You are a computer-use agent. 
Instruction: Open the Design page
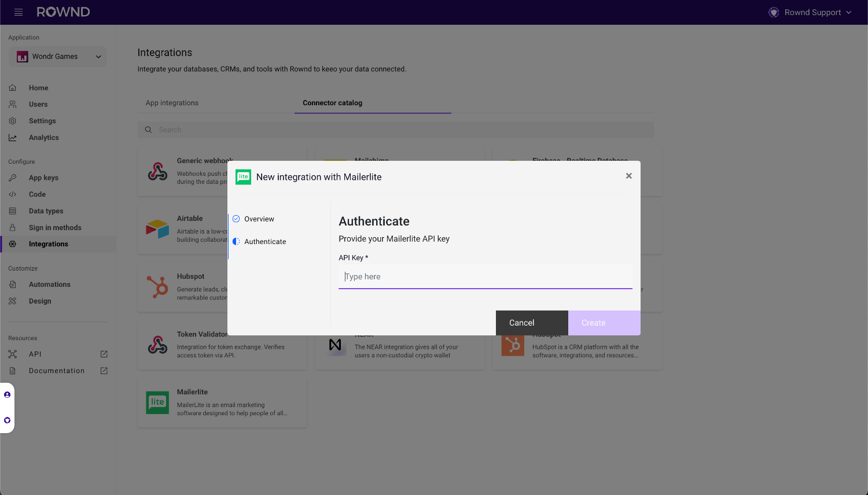pos(40,301)
